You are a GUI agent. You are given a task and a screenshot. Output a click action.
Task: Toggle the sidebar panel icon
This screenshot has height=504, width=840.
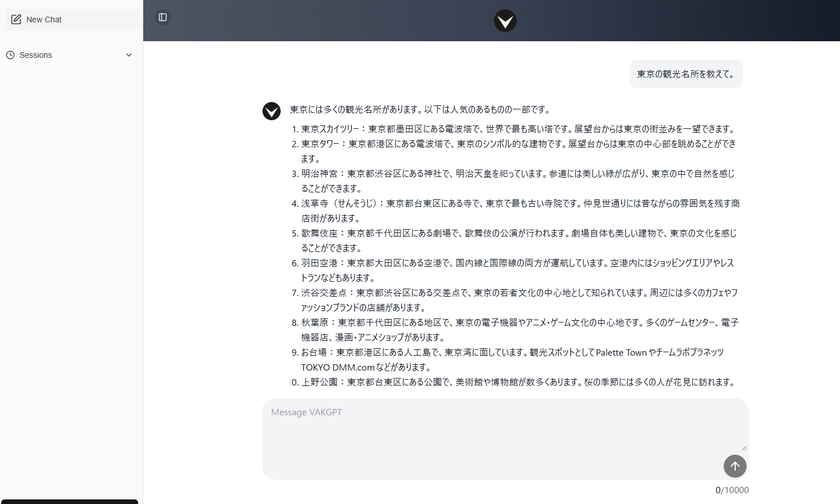(163, 17)
